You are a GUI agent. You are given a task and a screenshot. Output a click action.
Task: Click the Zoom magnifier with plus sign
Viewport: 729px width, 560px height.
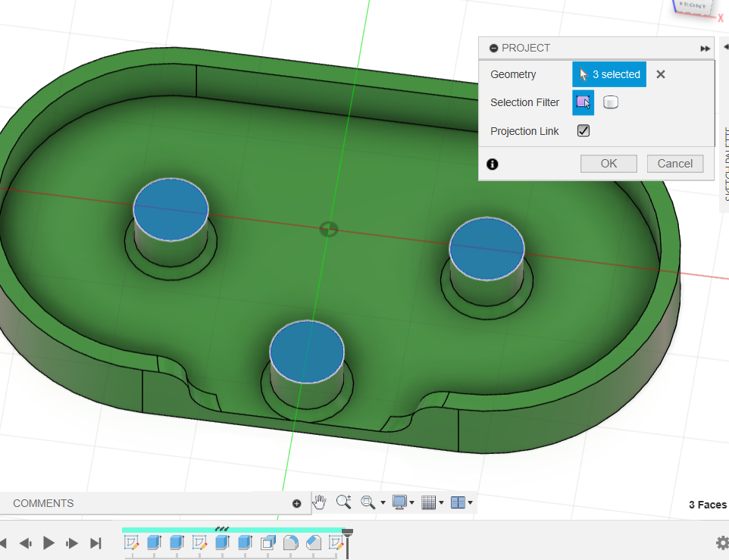343,502
